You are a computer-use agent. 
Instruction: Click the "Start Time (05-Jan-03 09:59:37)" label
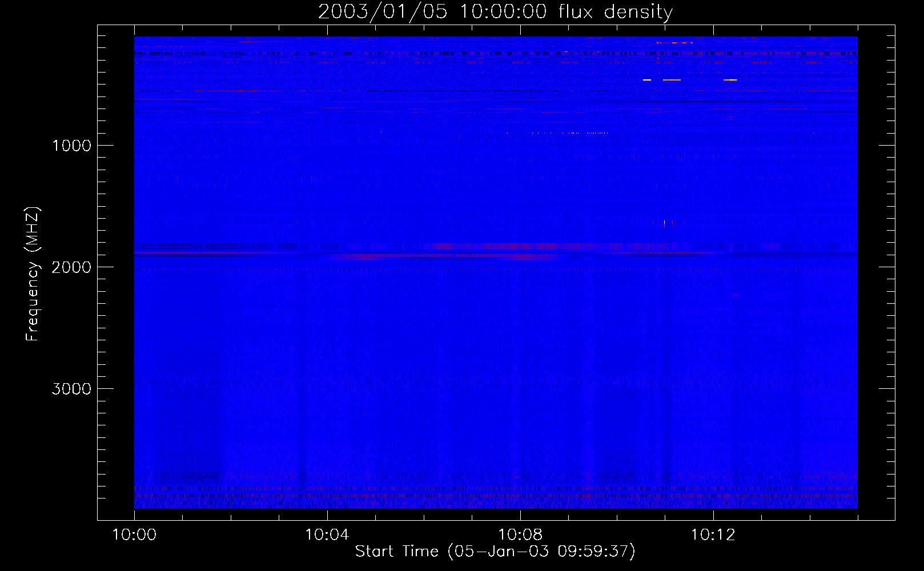pyautogui.click(x=495, y=552)
